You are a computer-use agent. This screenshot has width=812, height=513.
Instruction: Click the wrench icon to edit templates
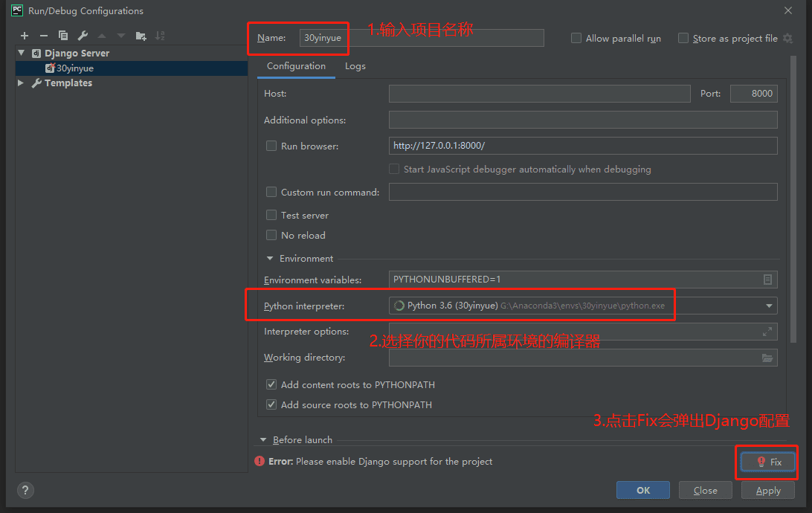coord(83,36)
